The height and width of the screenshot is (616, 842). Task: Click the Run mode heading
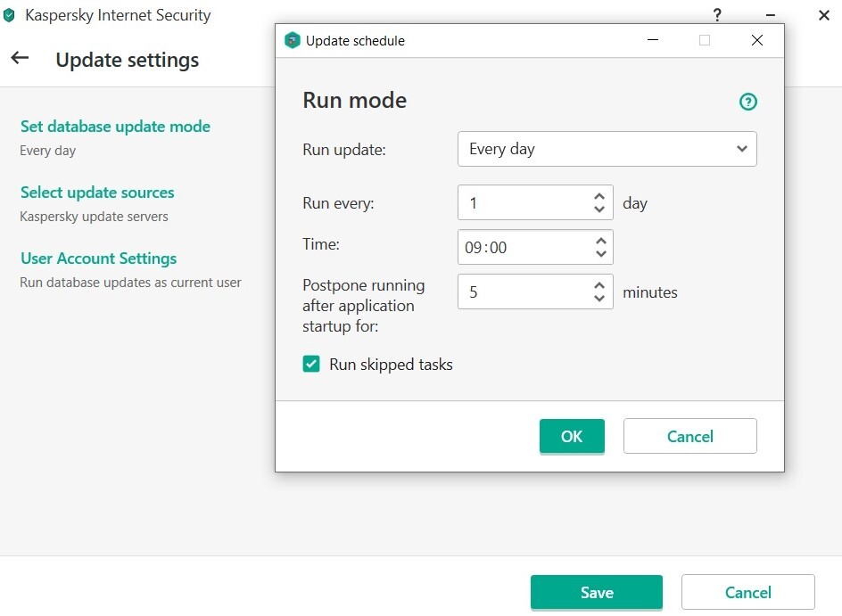pyautogui.click(x=355, y=101)
